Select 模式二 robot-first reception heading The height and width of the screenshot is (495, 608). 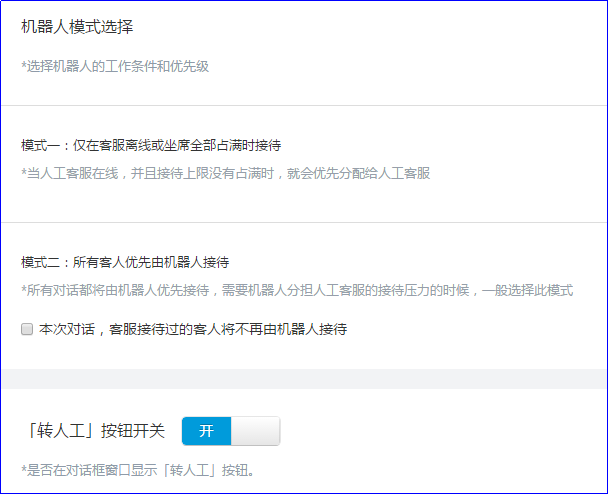(126, 262)
